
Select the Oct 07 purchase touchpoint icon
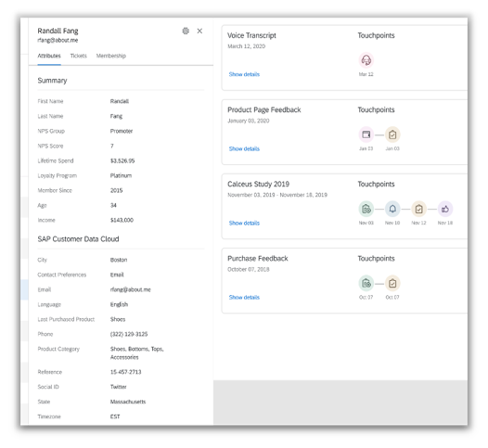[366, 283]
